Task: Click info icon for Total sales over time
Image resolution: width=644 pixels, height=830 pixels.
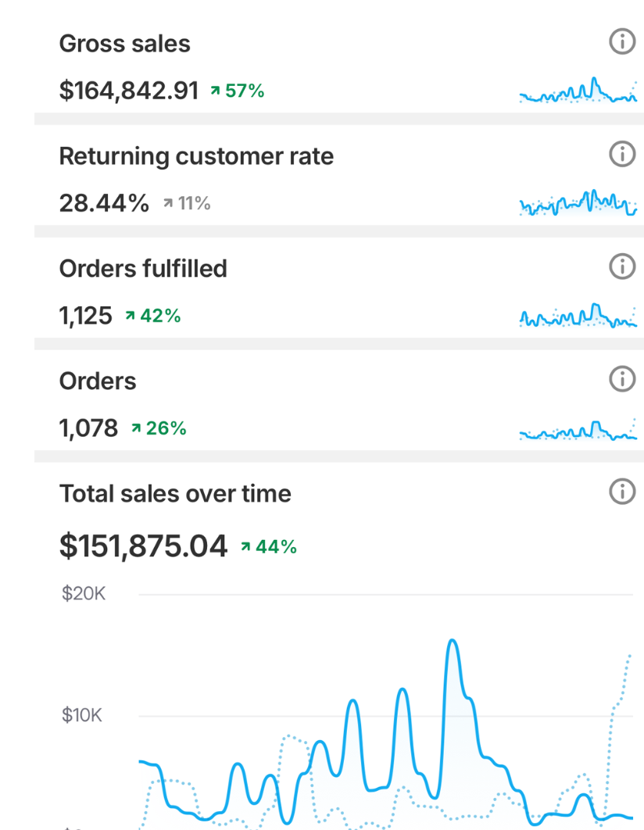Action: [622, 492]
